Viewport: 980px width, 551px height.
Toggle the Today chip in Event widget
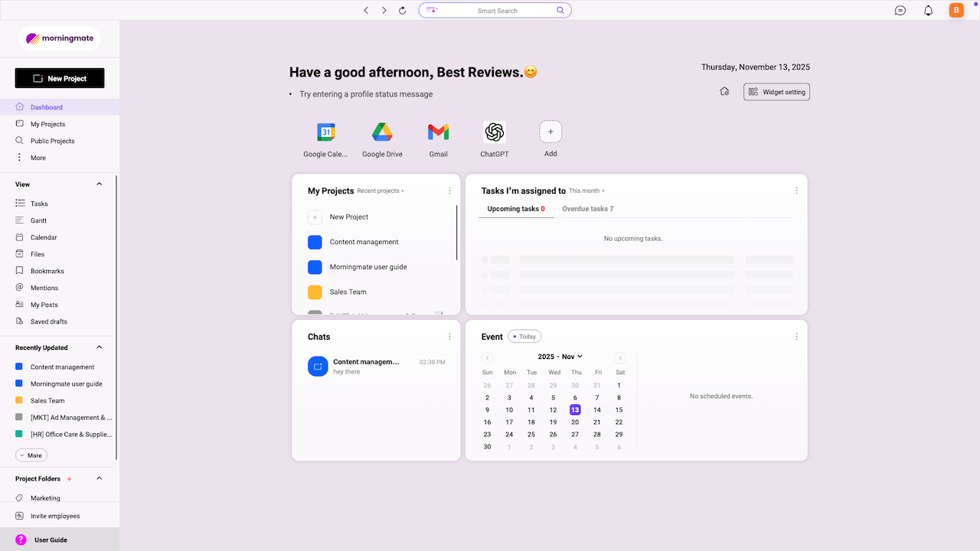pos(524,336)
